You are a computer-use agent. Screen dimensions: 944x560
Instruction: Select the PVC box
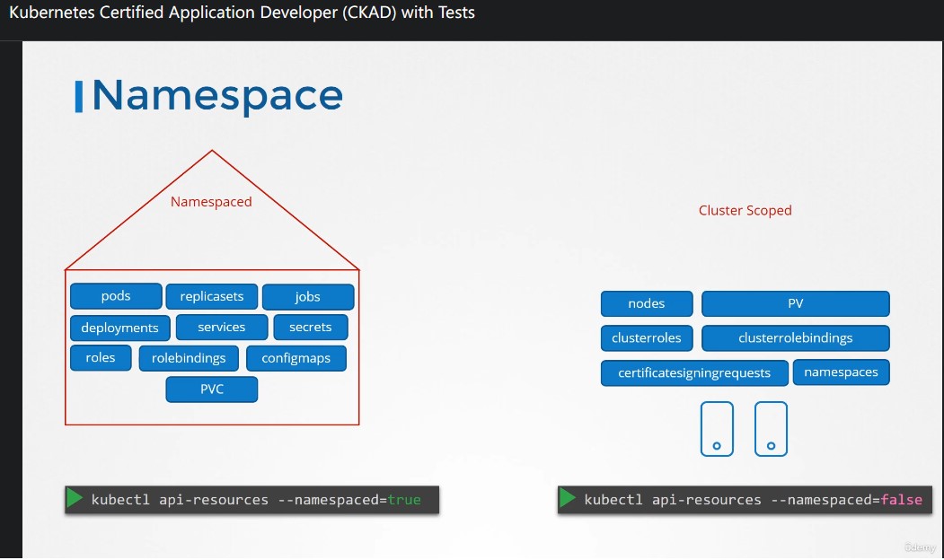(x=212, y=389)
